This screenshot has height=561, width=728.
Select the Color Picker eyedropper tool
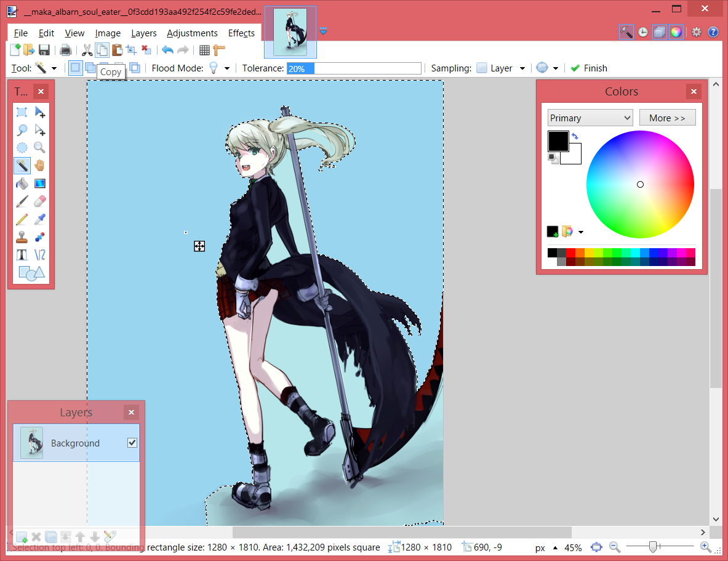click(x=40, y=219)
